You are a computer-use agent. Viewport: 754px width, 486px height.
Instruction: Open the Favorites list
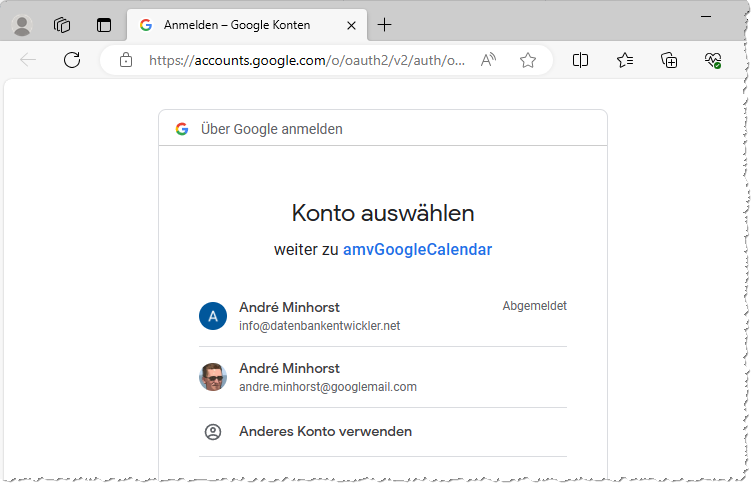point(625,60)
